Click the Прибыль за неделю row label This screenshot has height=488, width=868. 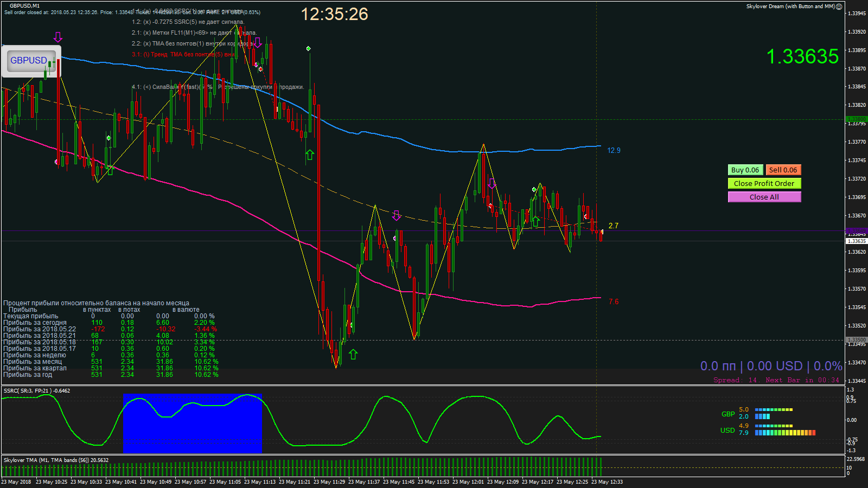pos(35,355)
